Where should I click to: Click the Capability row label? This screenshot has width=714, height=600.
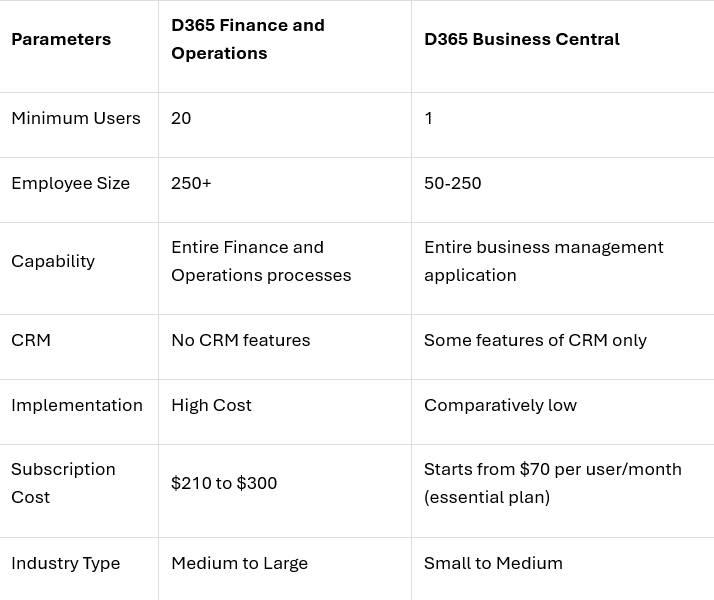coord(53,261)
